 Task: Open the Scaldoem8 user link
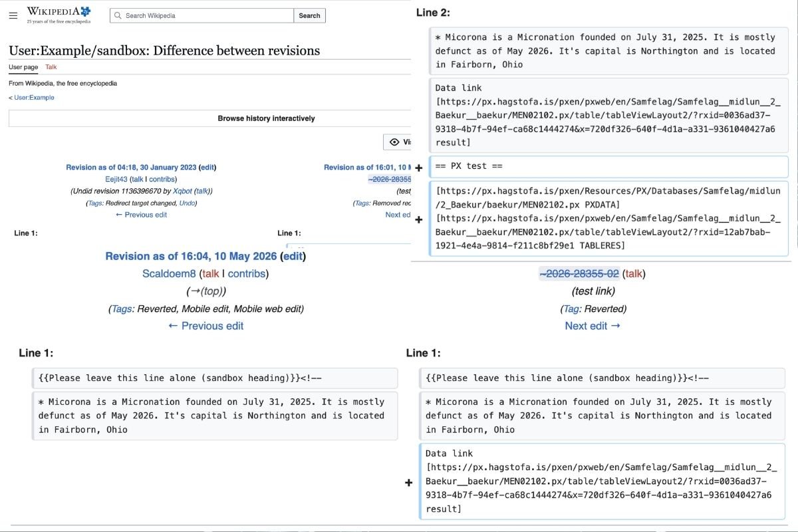point(169,273)
